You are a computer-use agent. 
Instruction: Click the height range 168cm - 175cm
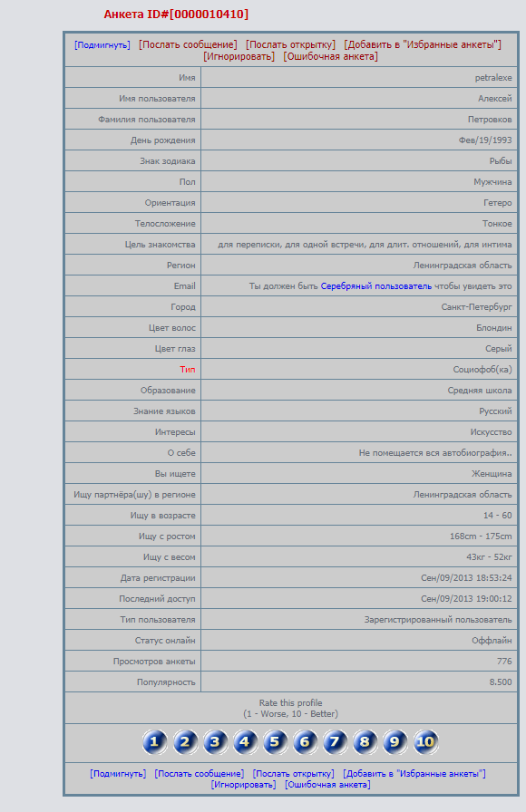481,536
